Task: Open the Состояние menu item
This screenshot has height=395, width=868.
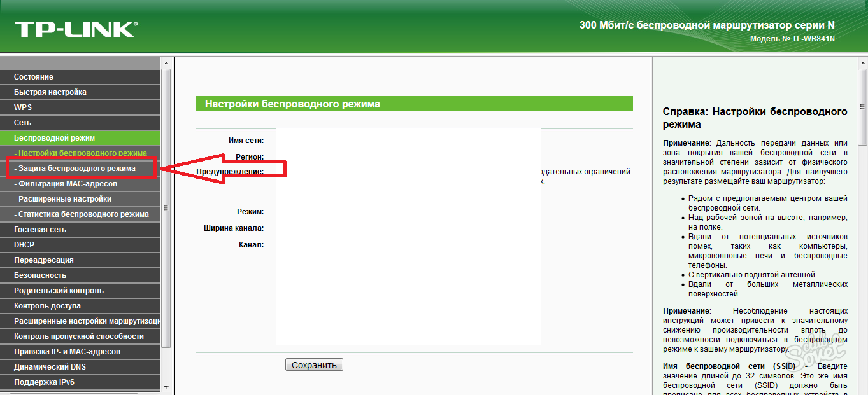Action: tap(80, 77)
